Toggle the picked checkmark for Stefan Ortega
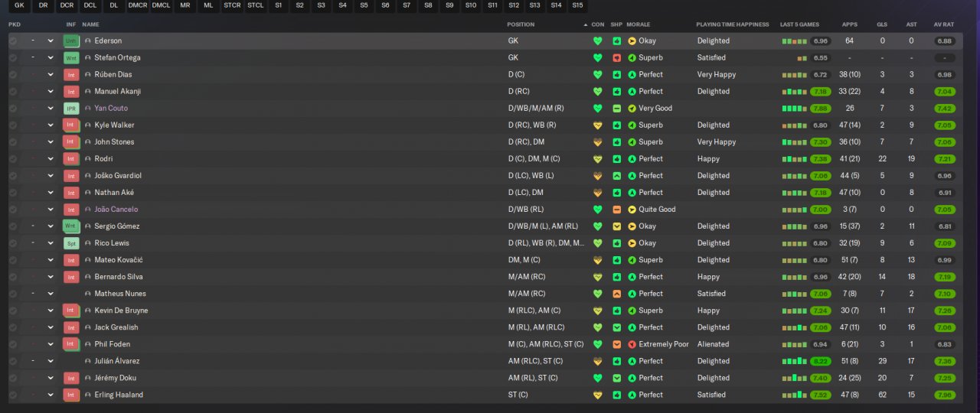Viewport: 980px width, 413px height. [x=13, y=57]
